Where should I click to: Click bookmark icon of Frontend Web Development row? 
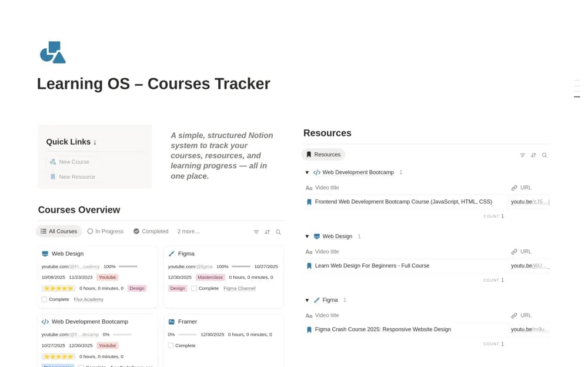[309, 202]
